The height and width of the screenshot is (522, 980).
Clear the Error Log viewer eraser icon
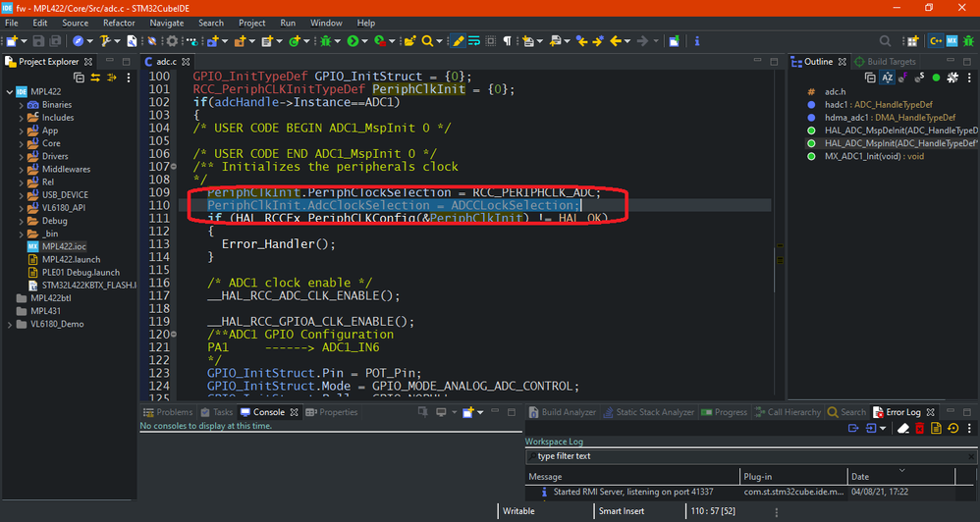(903, 429)
